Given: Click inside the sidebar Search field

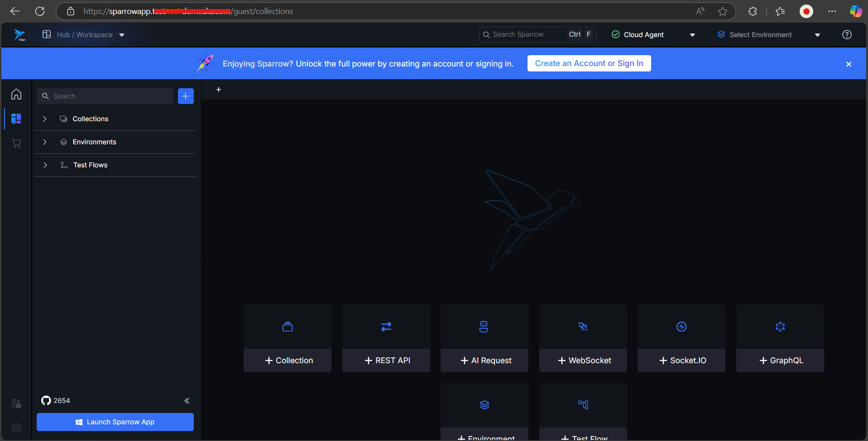Looking at the screenshot, I should (104, 96).
